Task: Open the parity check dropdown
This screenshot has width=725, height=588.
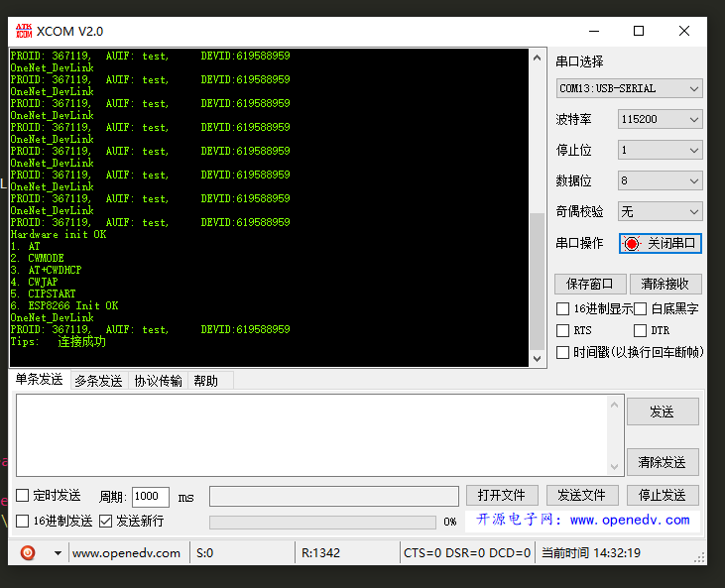Action: click(x=661, y=212)
